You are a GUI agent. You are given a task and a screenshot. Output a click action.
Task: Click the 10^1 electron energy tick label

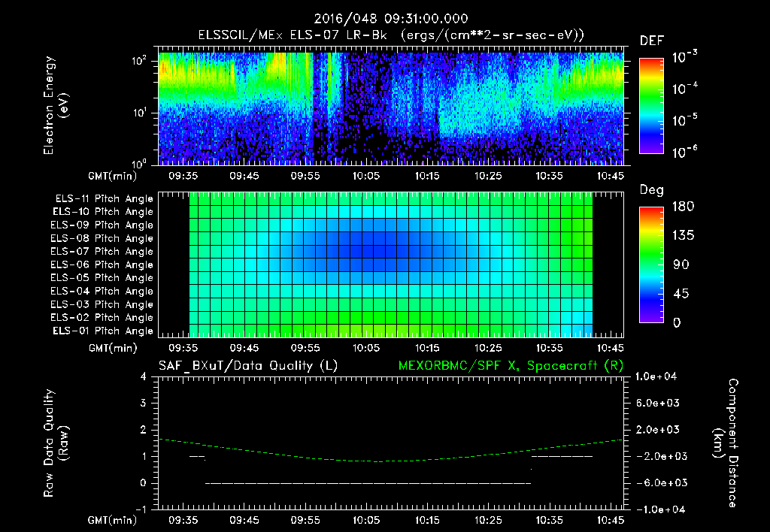[x=139, y=113]
